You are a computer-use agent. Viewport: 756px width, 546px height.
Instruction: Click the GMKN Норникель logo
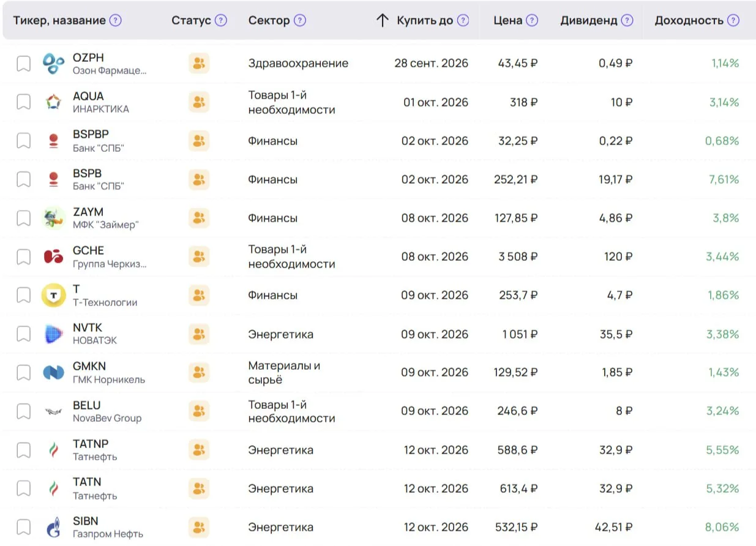[x=53, y=372]
